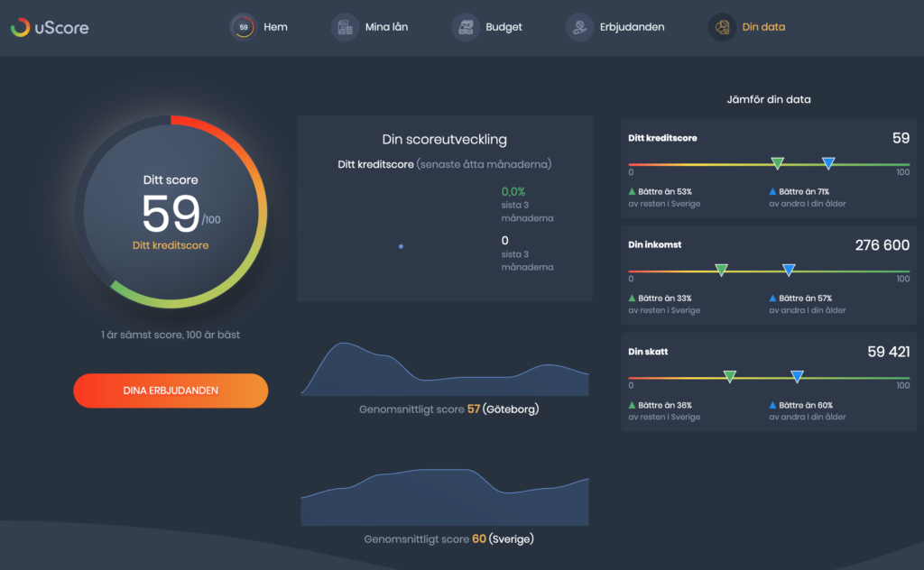The width and height of the screenshot is (924, 570).
Task: Click green triangle beside 'Bättre än 53%'
Action: pyautogui.click(x=632, y=191)
